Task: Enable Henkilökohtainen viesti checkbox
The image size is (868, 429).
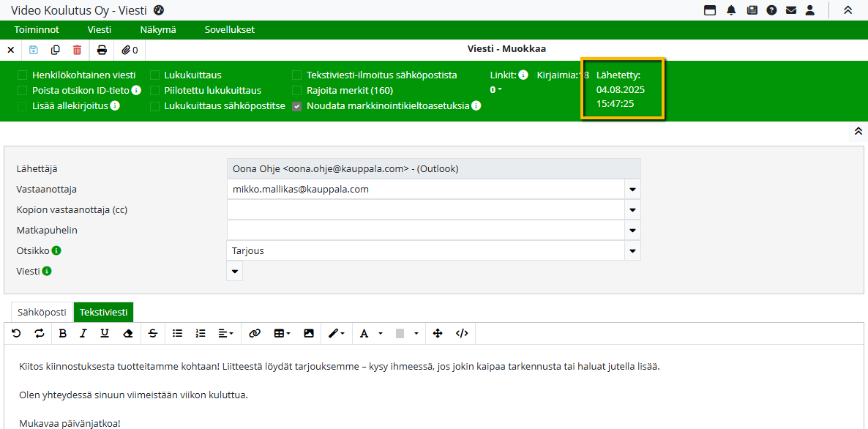Action: [x=23, y=75]
